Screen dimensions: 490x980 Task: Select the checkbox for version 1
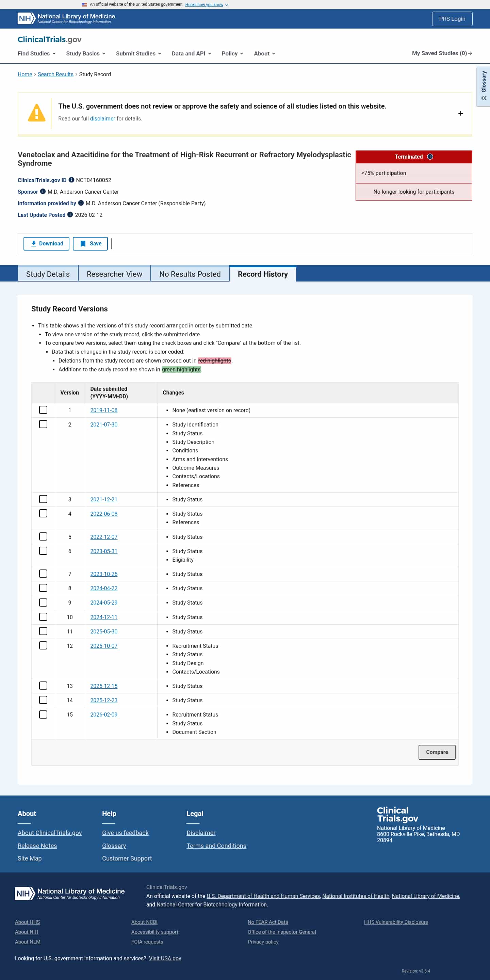43,410
